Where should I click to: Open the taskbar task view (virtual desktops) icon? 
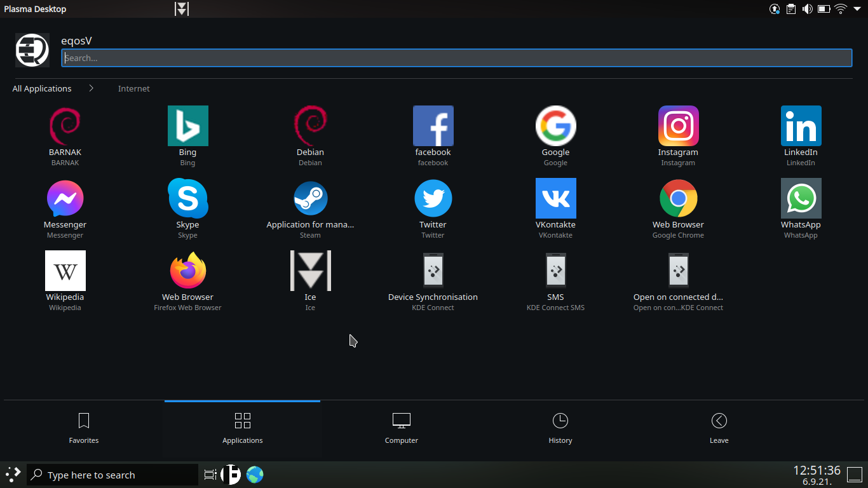coord(210,475)
